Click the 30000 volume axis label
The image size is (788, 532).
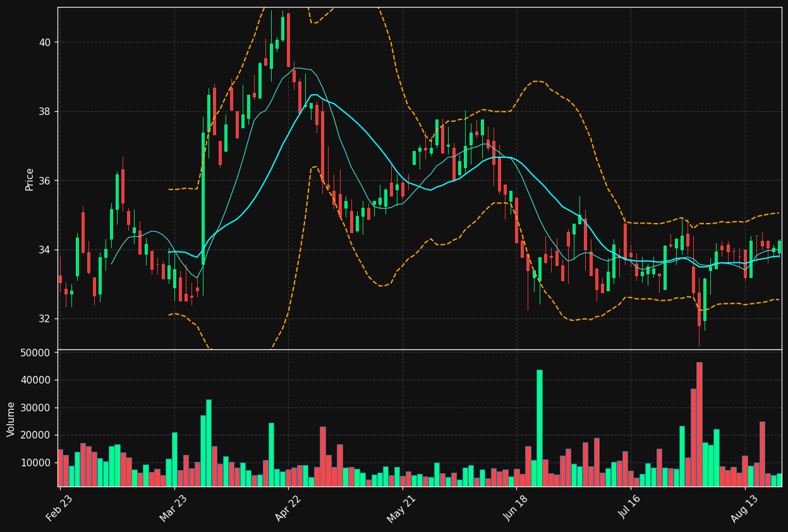tap(37, 408)
